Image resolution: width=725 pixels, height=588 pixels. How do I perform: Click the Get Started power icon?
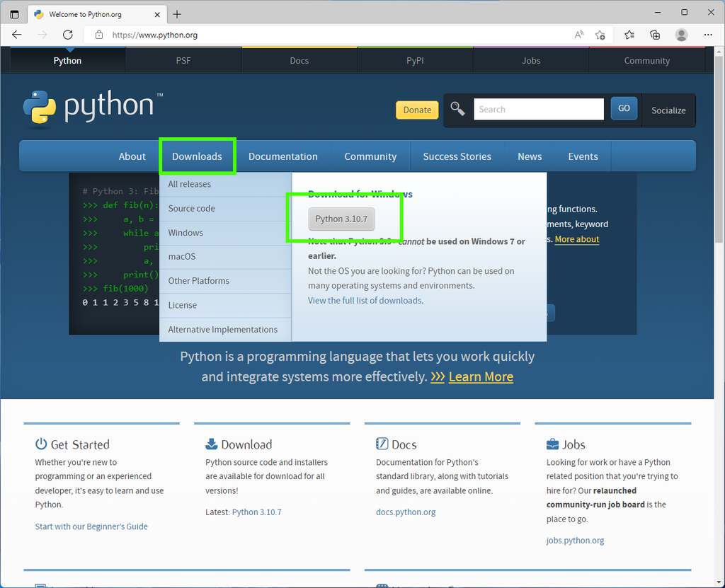point(41,444)
